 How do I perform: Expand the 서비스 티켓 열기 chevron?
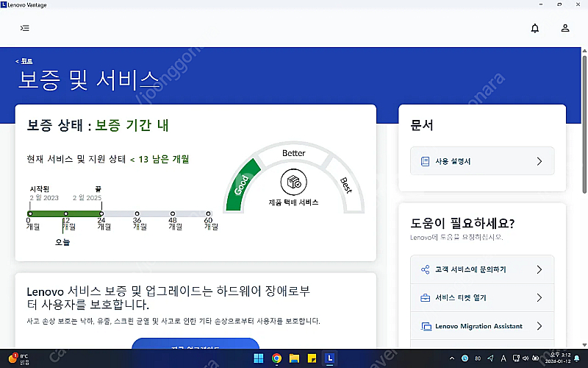pos(539,298)
